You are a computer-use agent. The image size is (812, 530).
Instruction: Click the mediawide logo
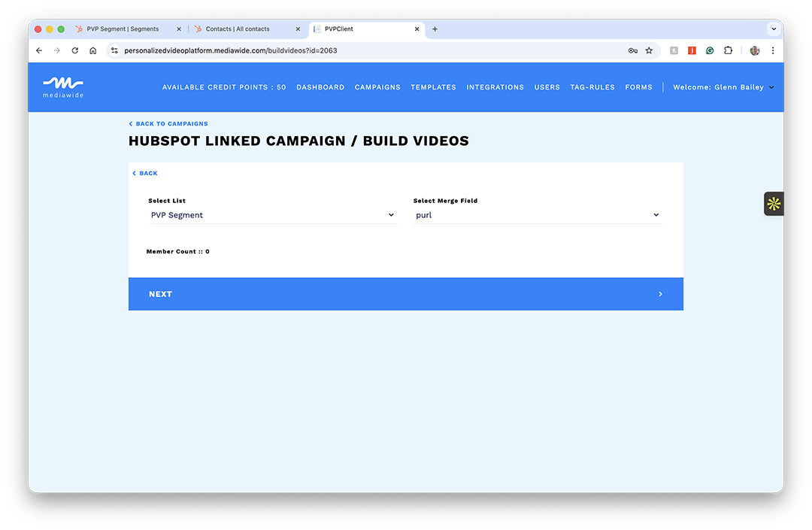point(63,86)
